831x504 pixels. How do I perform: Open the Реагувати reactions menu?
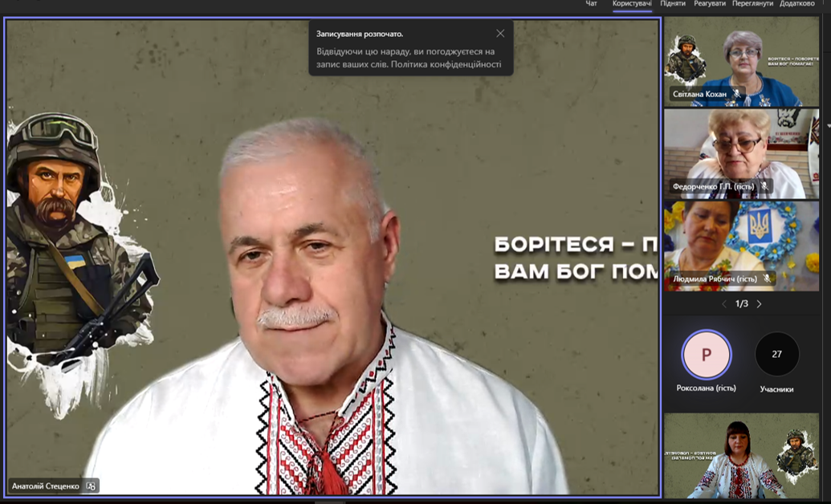[710, 4]
